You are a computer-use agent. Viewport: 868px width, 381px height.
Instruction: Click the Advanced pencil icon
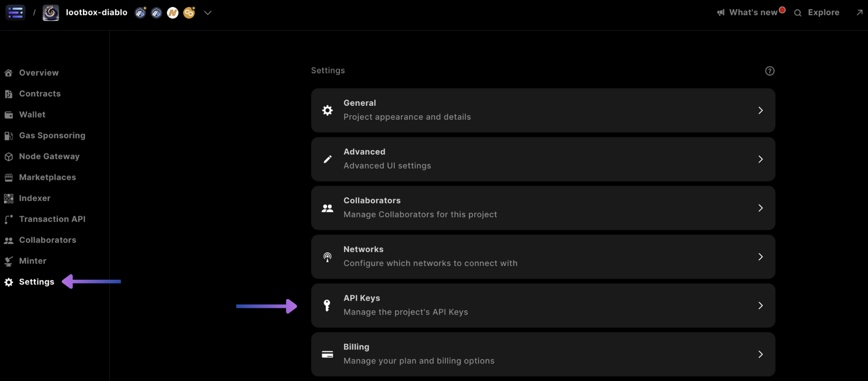[x=327, y=159]
